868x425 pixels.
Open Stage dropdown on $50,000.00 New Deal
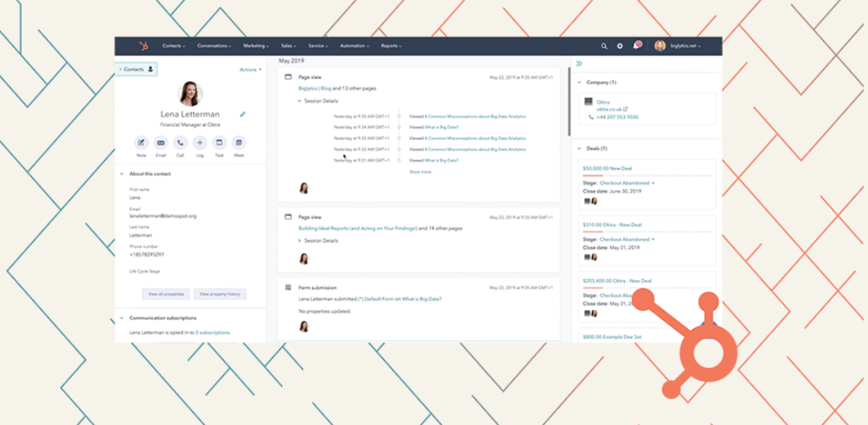tap(627, 182)
